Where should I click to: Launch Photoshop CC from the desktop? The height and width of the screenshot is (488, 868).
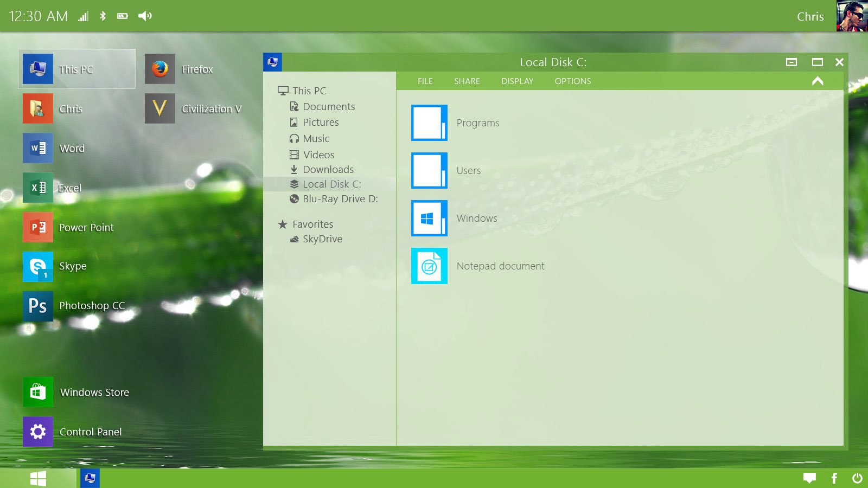(38, 306)
